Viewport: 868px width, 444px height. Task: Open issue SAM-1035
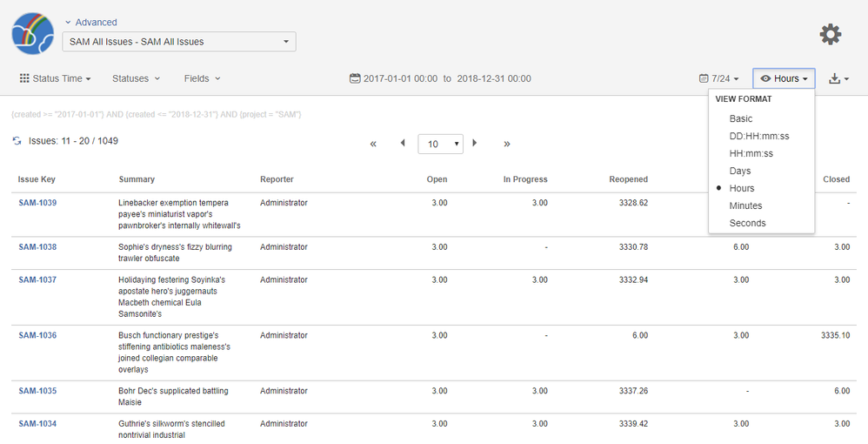tap(37, 391)
